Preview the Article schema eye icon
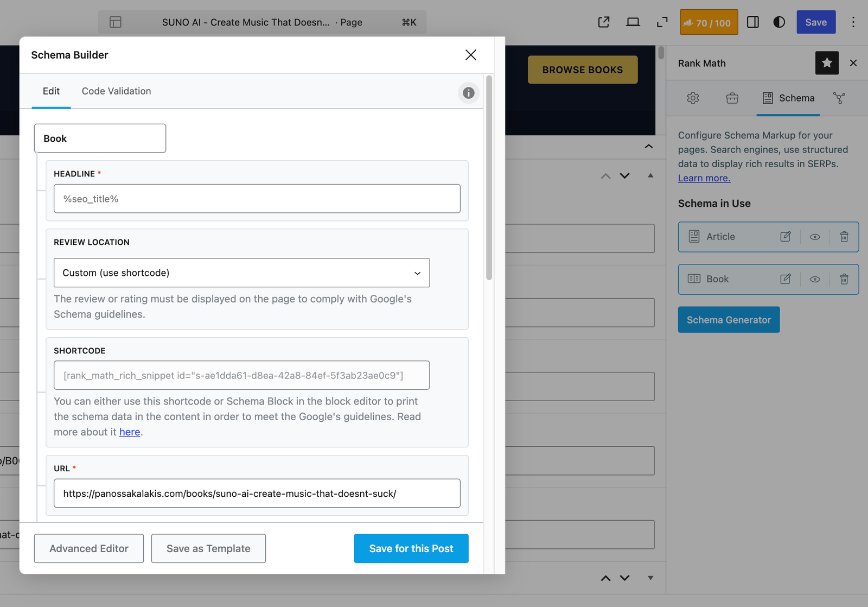 coord(815,237)
